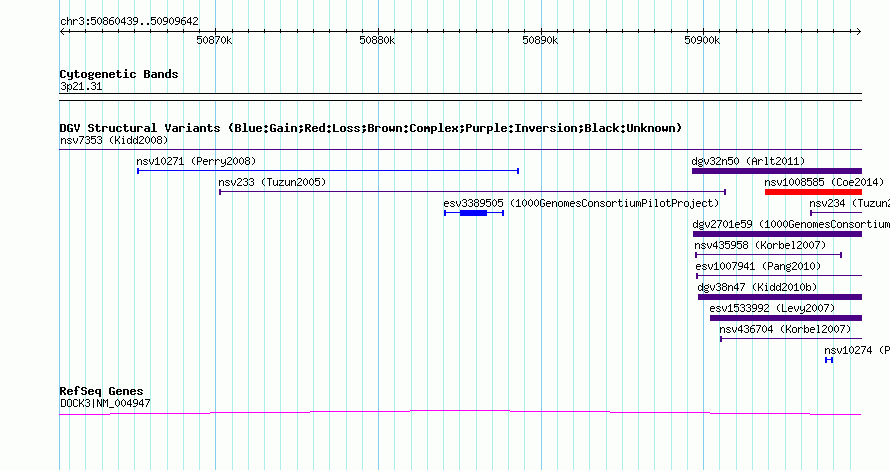This screenshot has width=890, height=470.
Task: Click the red nsv1008585 loss bar
Action: pos(813,192)
